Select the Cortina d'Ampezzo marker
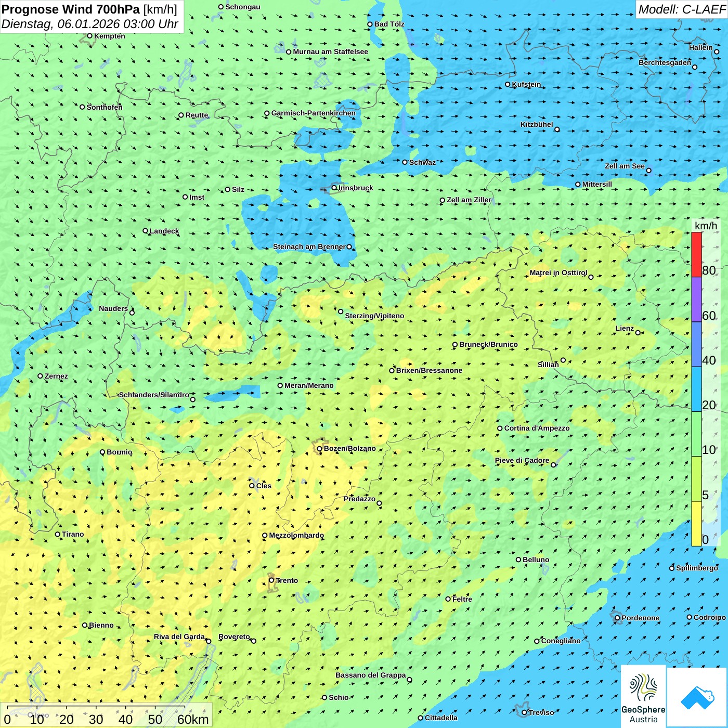Image resolution: width=728 pixels, height=728 pixels. click(x=500, y=428)
